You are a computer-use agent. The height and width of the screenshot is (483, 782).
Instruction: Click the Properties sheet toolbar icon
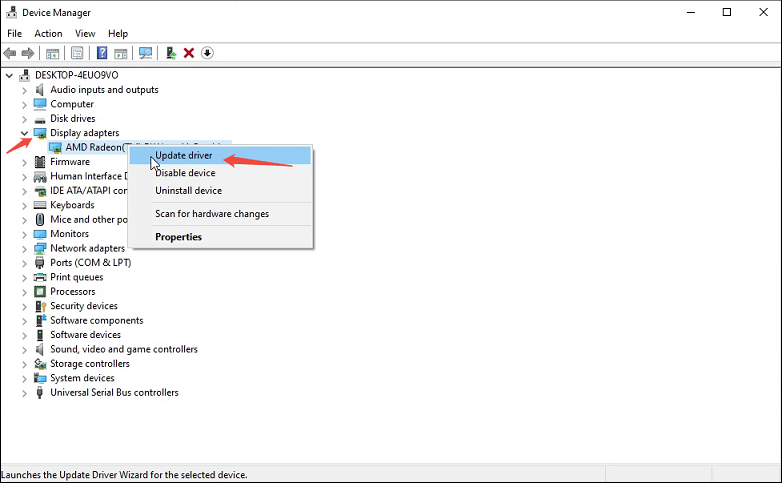tap(77, 53)
